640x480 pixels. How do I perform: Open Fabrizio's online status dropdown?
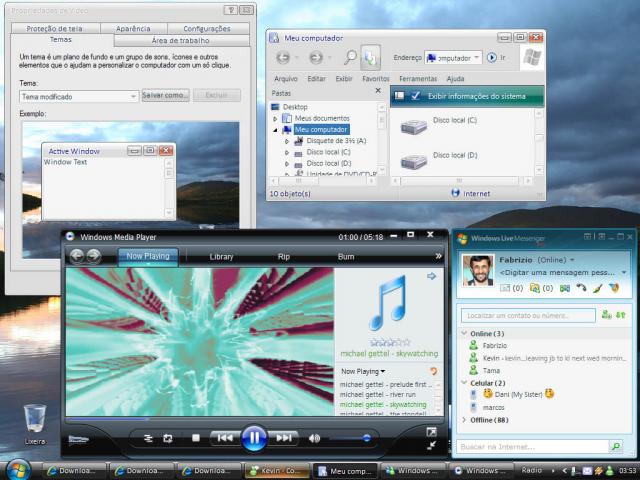coord(572,260)
